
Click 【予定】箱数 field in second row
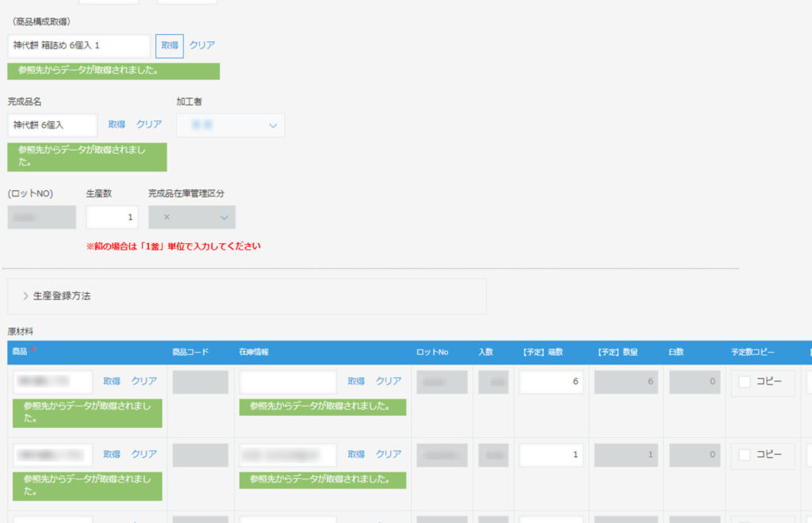551,455
